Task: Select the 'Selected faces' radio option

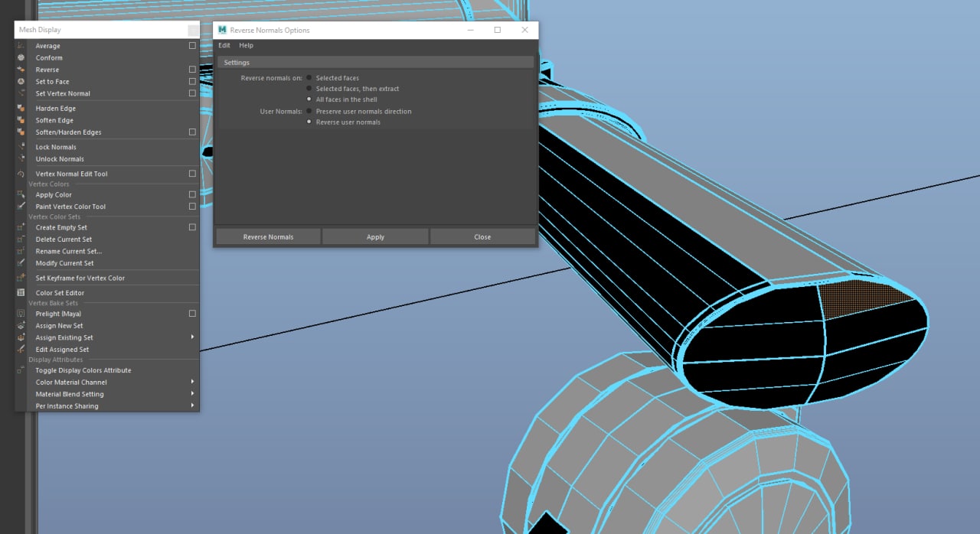Action: tap(309, 78)
